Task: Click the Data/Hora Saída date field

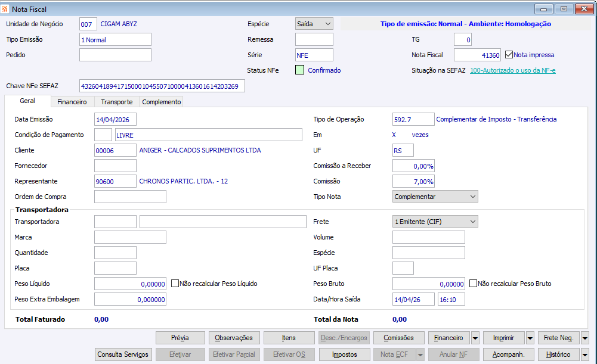Action: 413,299
